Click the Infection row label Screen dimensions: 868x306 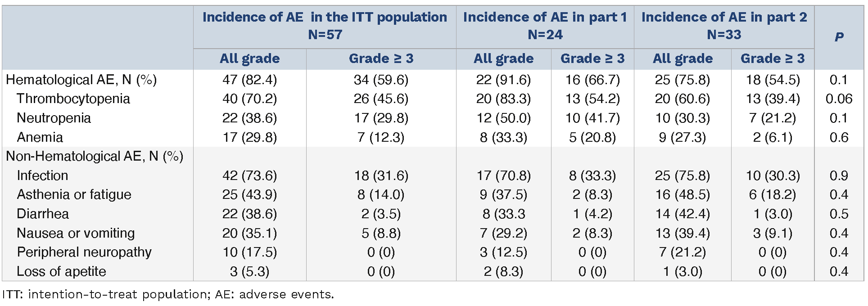pos(42,175)
